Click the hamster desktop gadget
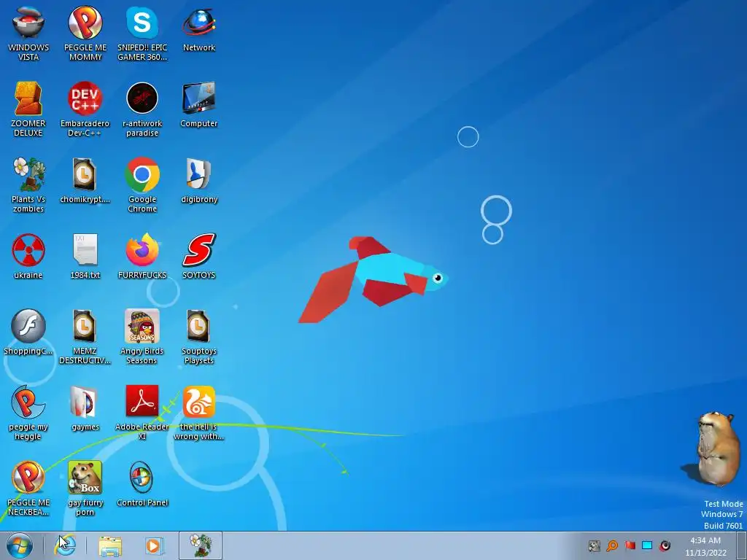Screen dimensions: 747x560 pos(719,449)
